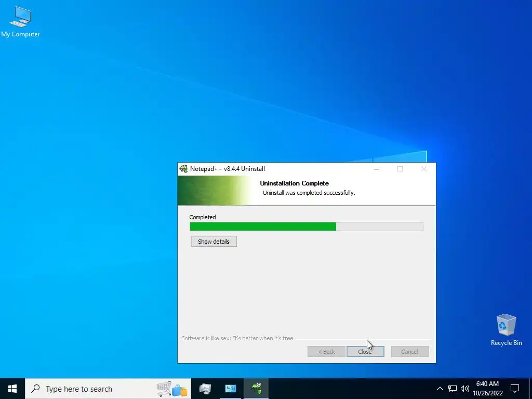Click the disabled maximize button

pos(400,169)
